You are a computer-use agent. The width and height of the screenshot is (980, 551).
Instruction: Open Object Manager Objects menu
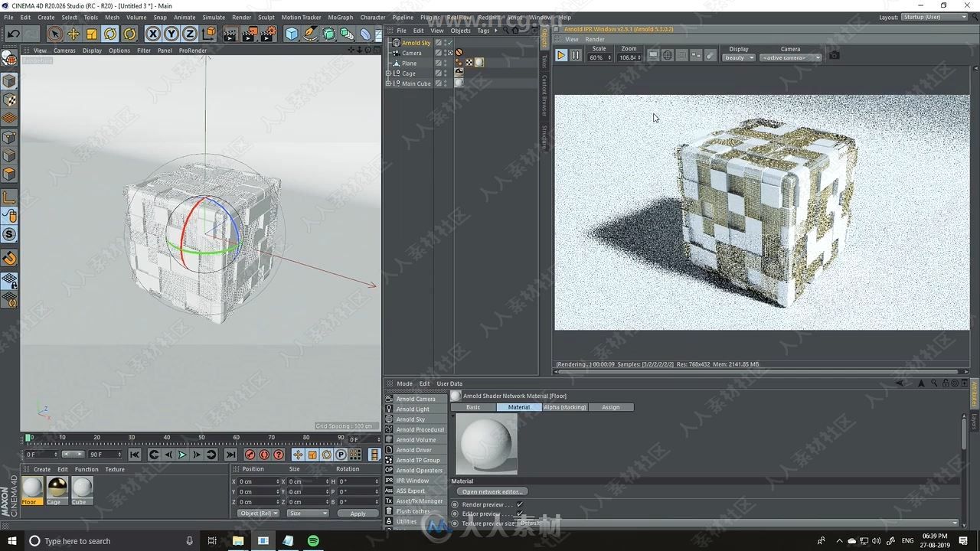460,31
